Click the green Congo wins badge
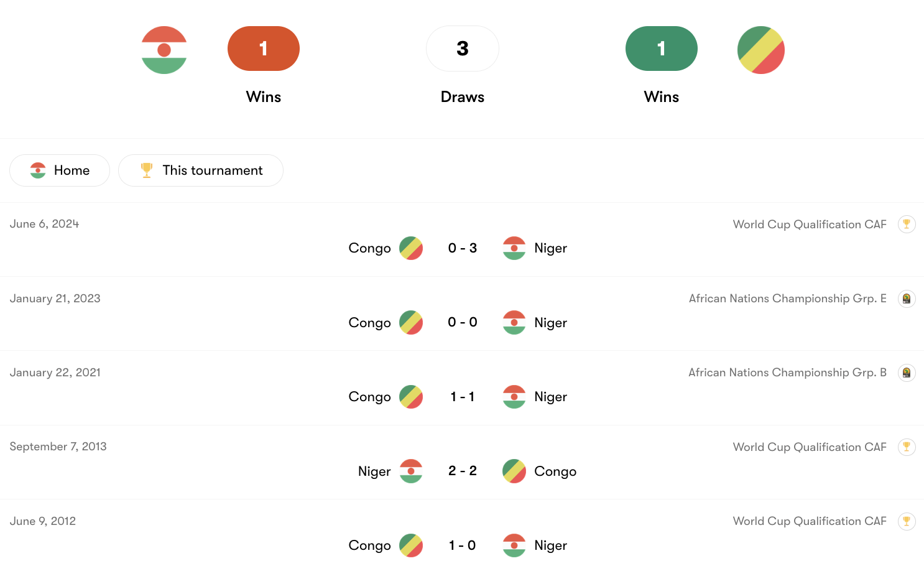924x566 pixels. pyautogui.click(x=661, y=49)
